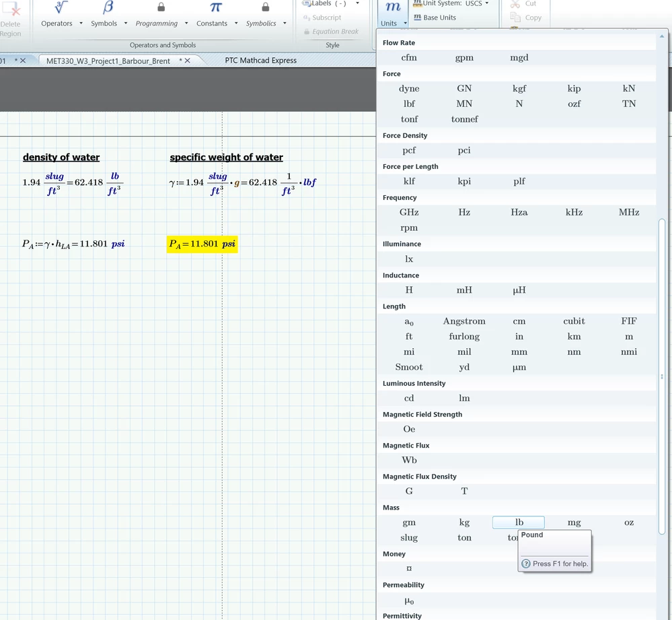The width and height of the screenshot is (672, 620).
Task: Click the Symbolics lock icon
Action: point(266,7)
